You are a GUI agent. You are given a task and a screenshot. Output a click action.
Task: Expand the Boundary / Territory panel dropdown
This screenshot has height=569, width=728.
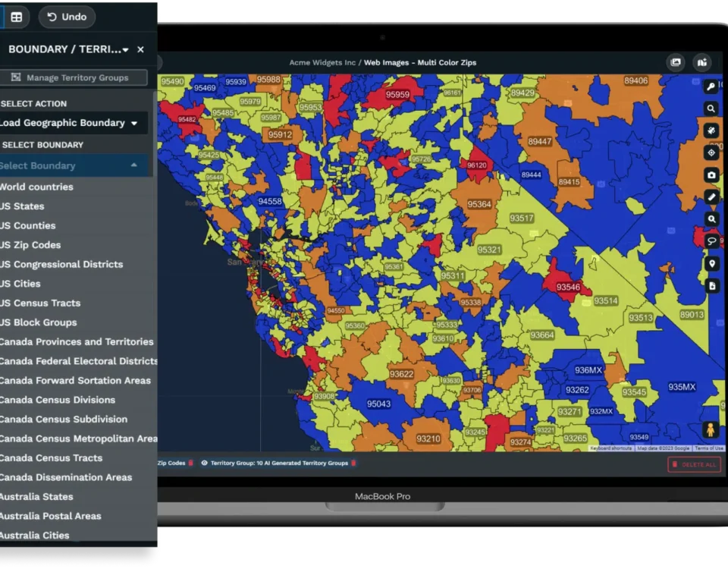pyautogui.click(x=125, y=50)
